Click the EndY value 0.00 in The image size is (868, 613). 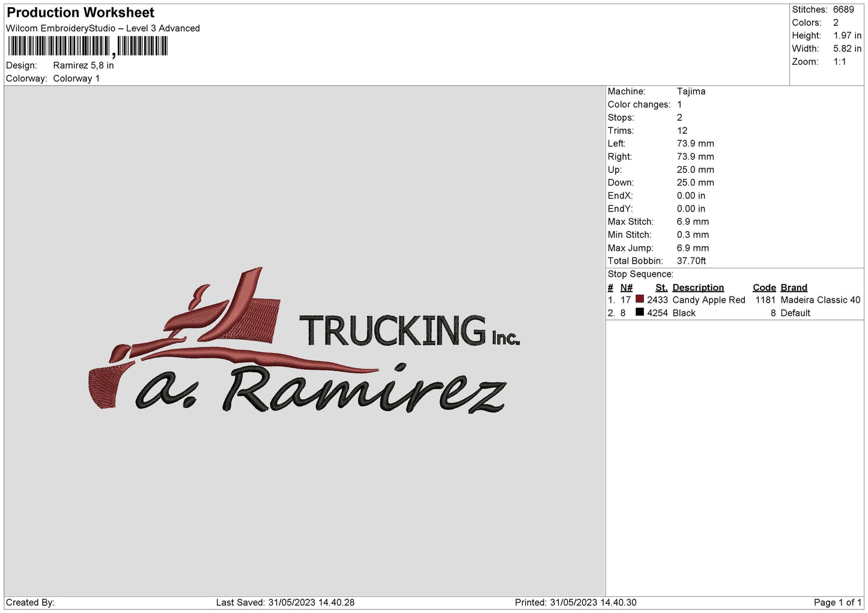point(691,209)
